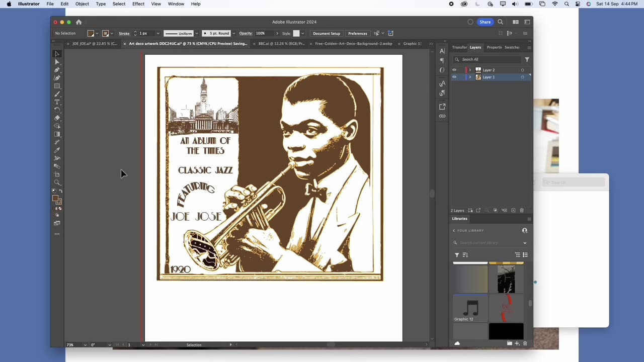Open Edit Toolbar three-dots button
This screenshot has width=644, height=362.
pyautogui.click(x=57, y=234)
